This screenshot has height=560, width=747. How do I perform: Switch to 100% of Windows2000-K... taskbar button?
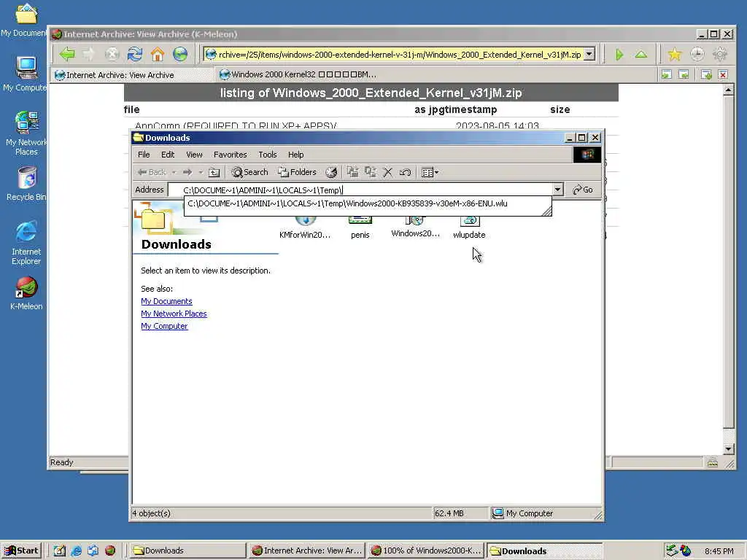point(426,551)
